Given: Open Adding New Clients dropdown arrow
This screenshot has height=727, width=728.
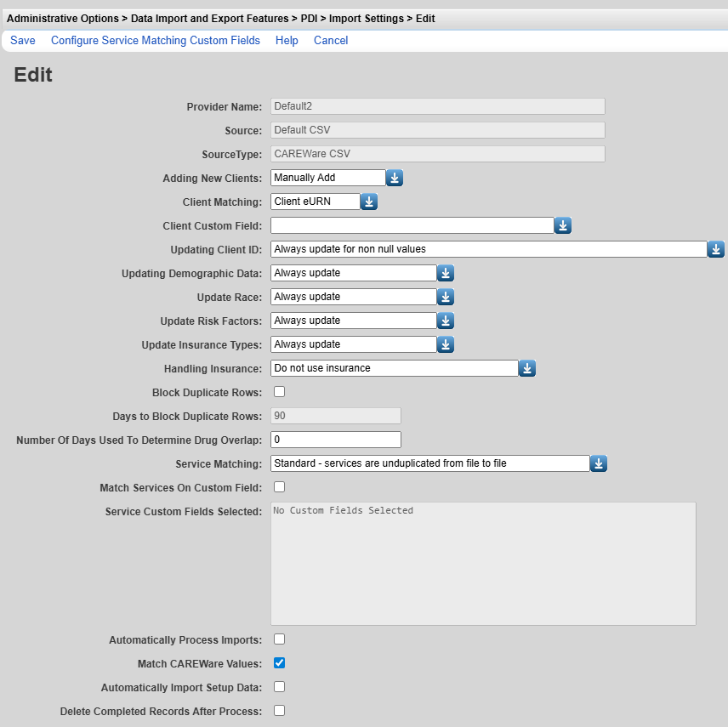Looking at the screenshot, I should (395, 178).
